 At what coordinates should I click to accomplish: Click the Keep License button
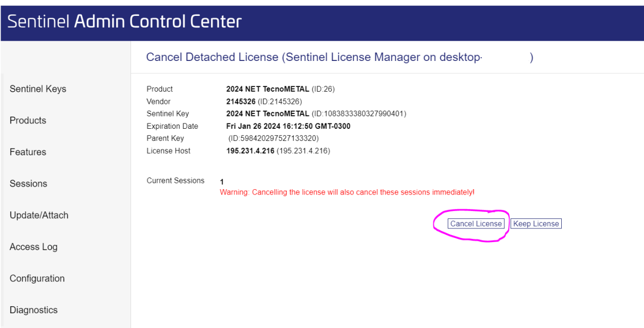click(x=536, y=224)
